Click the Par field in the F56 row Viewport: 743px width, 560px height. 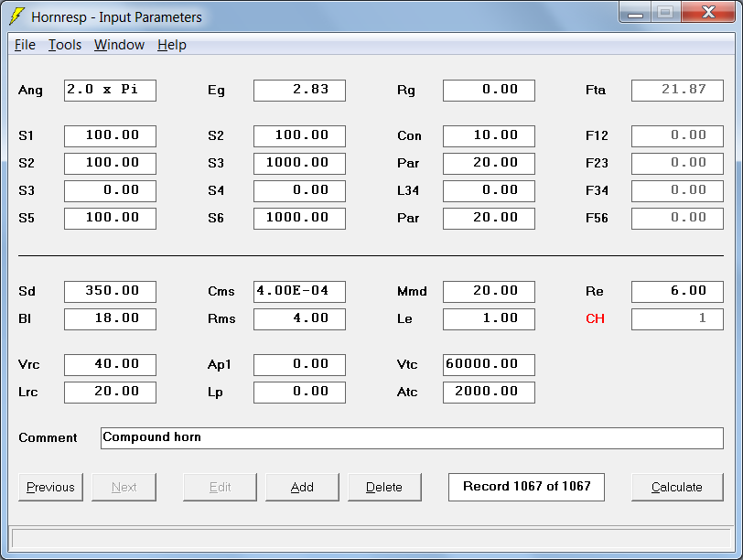[x=489, y=219]
